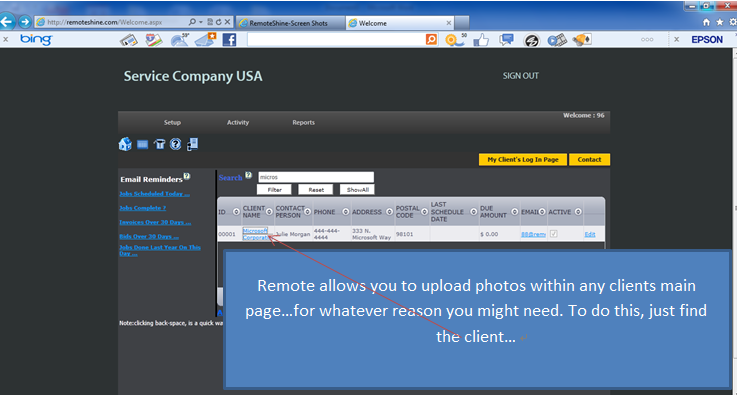The height and width of the screenshot is (395, 737).
Task: Open the Invoices Over 30 Days link
Action: coord(155,222)
